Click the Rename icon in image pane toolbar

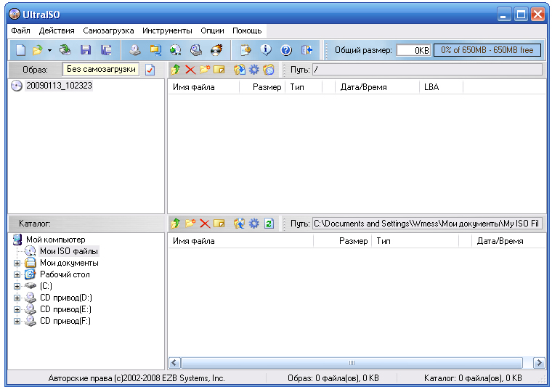click(219, 69)
